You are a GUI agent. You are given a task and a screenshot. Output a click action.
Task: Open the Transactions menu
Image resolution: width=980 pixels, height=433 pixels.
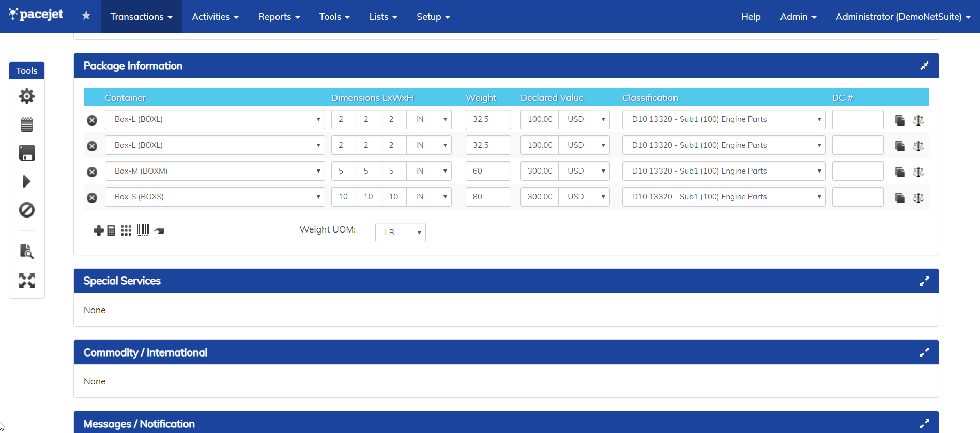[141, 17]
